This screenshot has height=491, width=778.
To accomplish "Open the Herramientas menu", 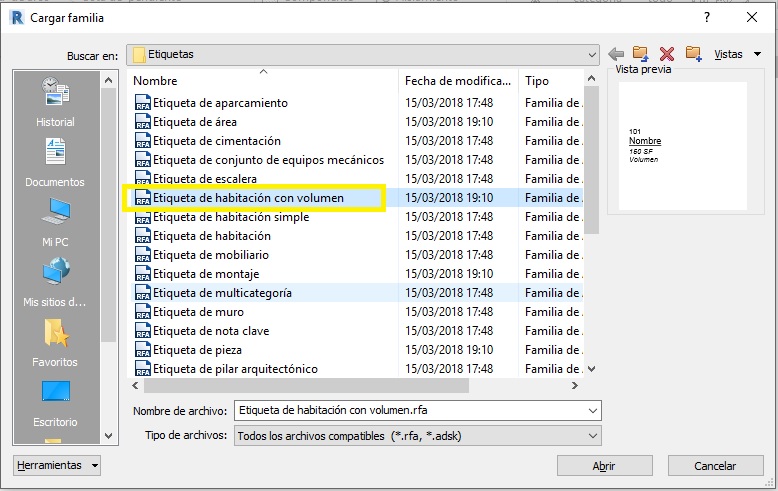I will tap(58, 465).
